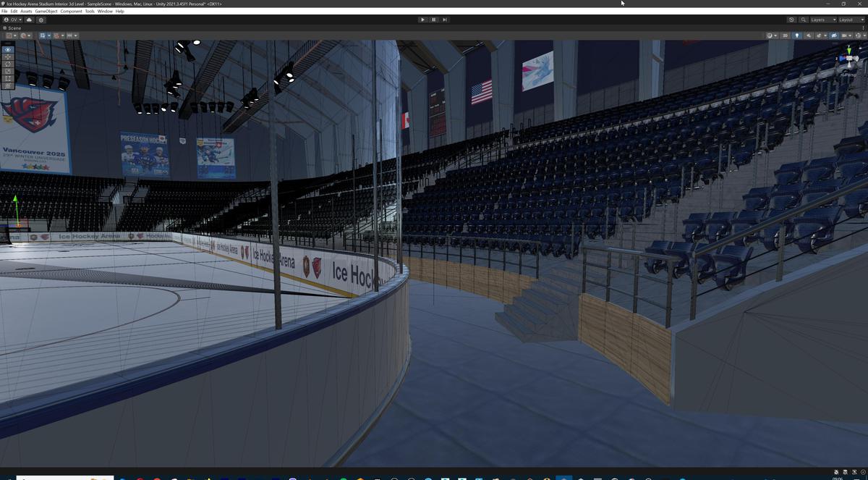
Task: Select the custom Transform tool
Action: (7, 85)
